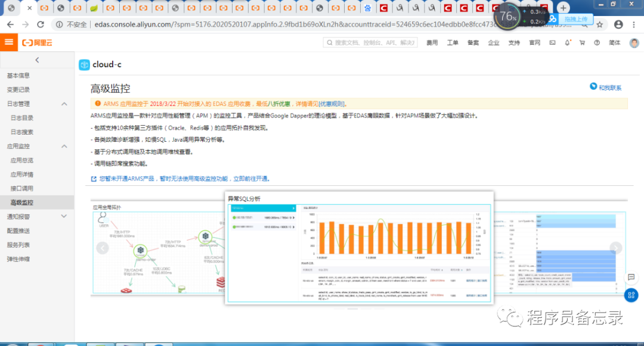Click 企业 in top navigation
The width and height of the screenshot is (644, 346).
point(493,43)
